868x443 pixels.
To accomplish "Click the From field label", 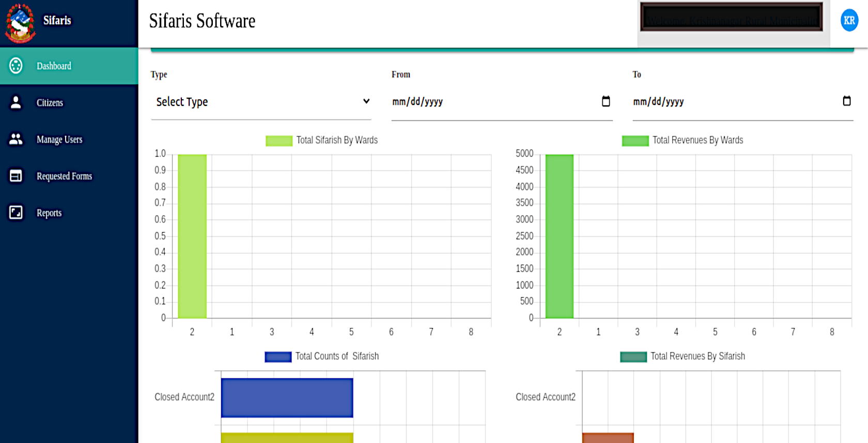I will pyautogui.click(x=401, y=74).
